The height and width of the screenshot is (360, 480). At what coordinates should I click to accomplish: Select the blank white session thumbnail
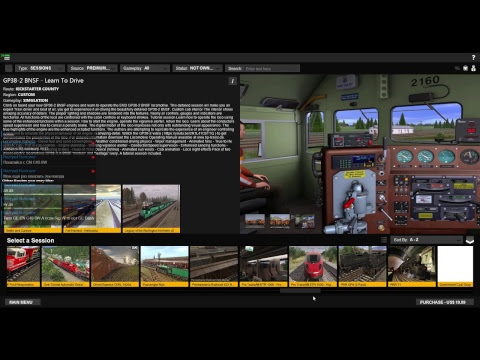[x=455, y=266]
